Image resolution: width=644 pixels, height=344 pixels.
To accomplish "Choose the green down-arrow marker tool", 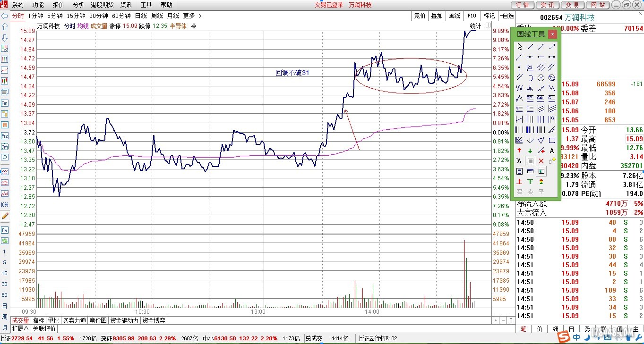I will pyautogui.click(x=530, y=151).
